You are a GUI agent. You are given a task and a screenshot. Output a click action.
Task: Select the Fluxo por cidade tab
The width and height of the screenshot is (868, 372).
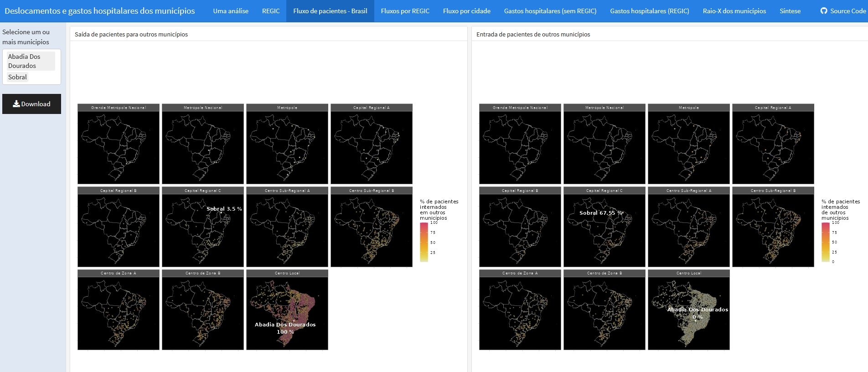click(x=466, y=11)
